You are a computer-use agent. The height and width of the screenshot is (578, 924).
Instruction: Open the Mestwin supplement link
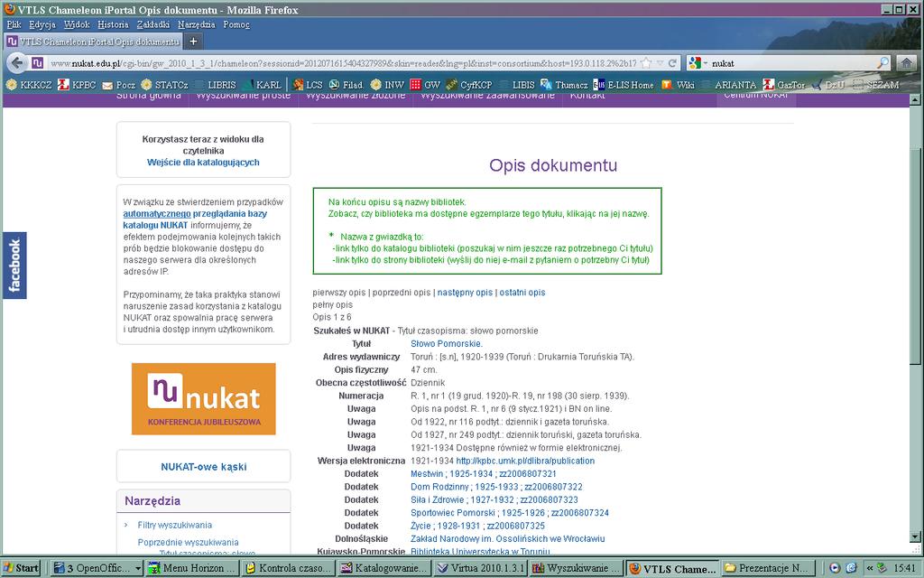click(484, 473)
